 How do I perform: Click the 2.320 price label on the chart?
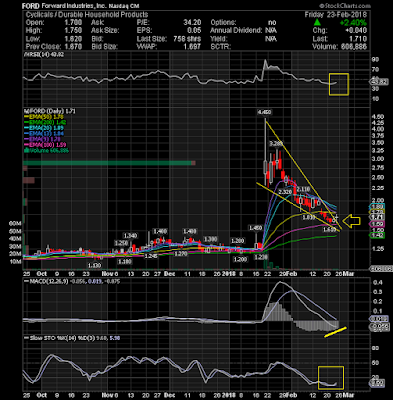(285, 192)
